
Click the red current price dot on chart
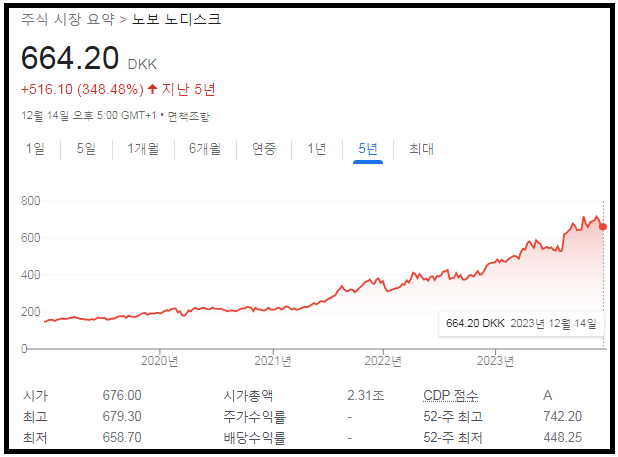pos(603,227)
